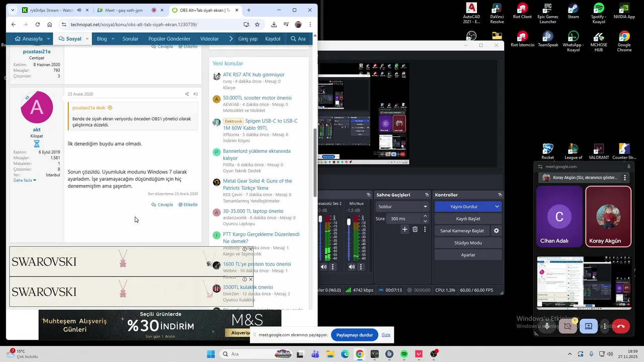Expand Yayını Durdur arrow menu
The image size is (644, 362).
497,207
